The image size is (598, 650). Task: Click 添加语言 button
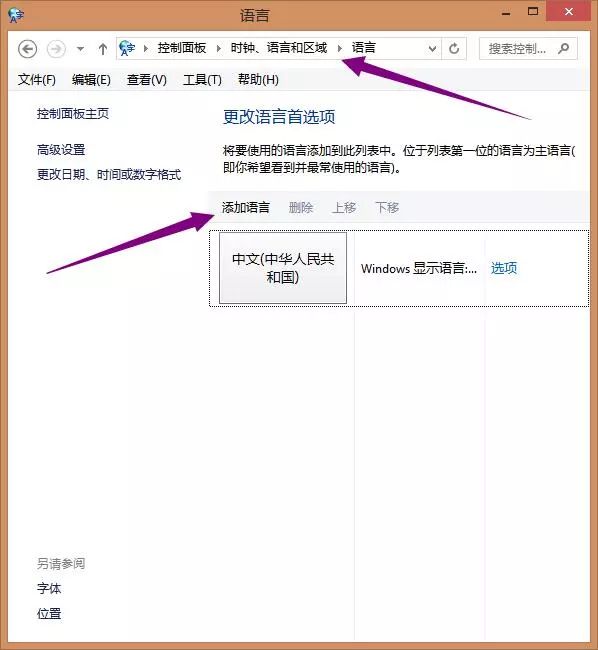[x=246, y=207]
